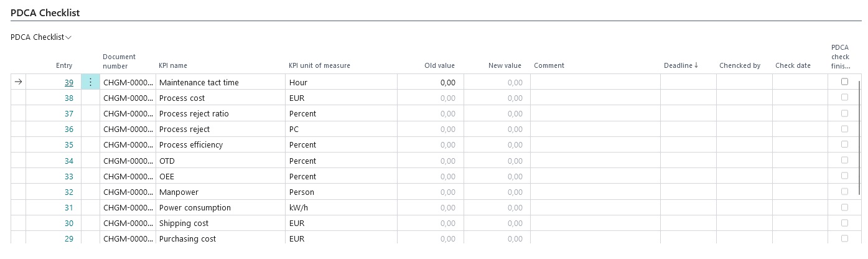Select the Old value field of Maintenance tact time
The width and height of the screenshot is (868, 259).
(429, 82)
